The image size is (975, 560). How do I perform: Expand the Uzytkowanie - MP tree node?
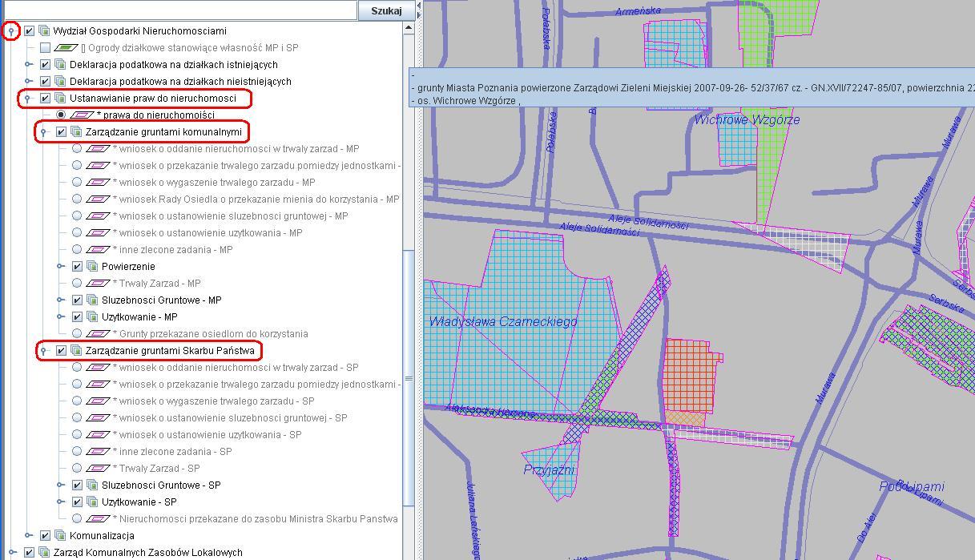(60, 317)
